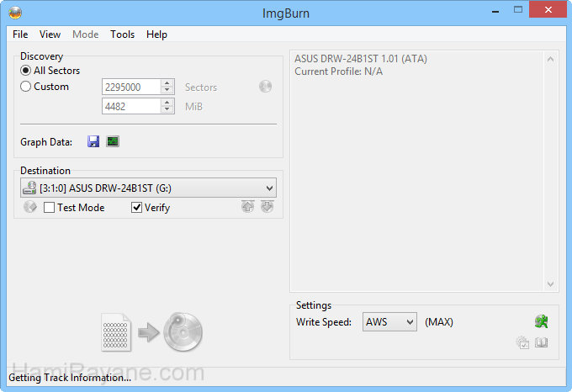This screenshot has width=572, height=392.
Task: Click the info panel scroll-down arrow
Action: (550, 283)
